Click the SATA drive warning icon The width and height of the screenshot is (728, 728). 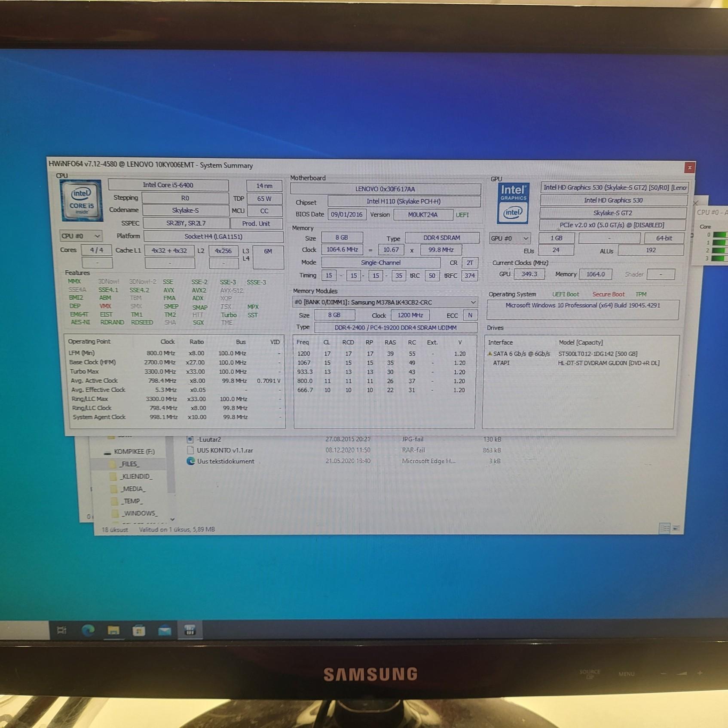tap(489, 354)
